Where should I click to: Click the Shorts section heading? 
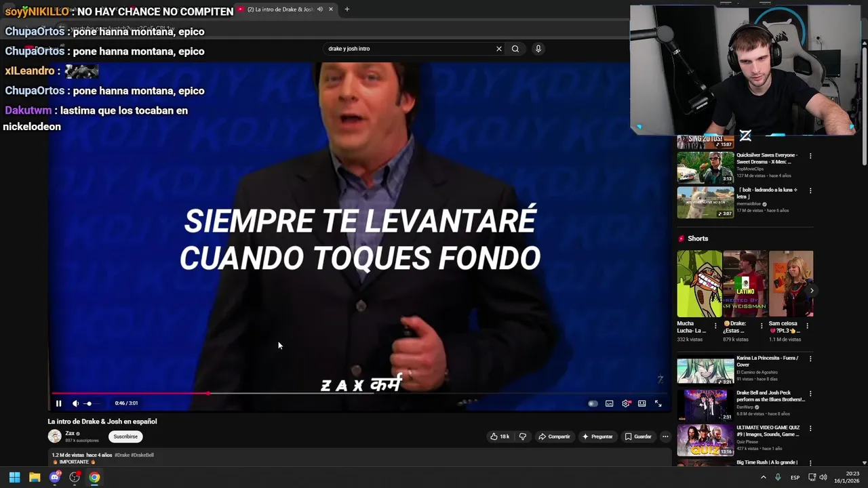[x=697, y=239]
